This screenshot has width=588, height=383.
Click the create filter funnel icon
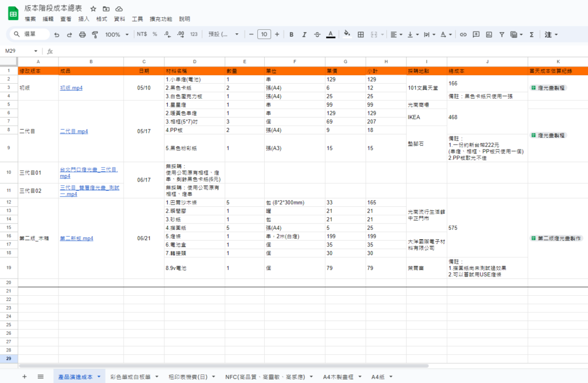(501, 34)
